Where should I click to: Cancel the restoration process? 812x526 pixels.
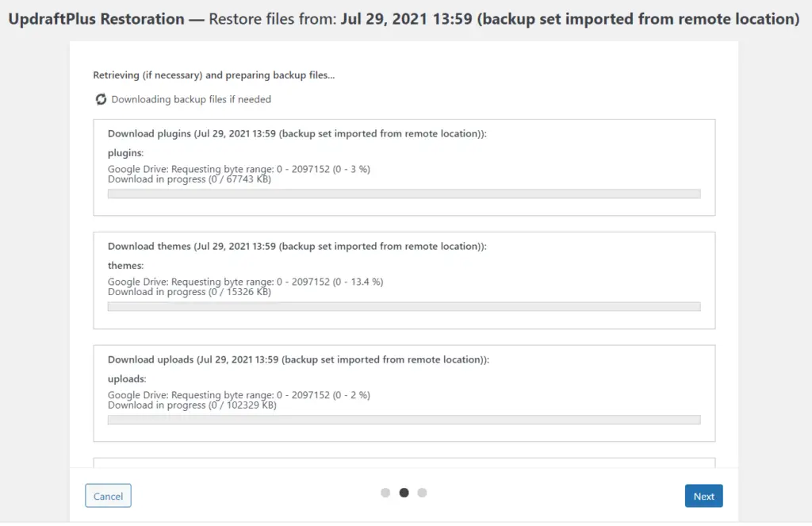tap(108, 496)
